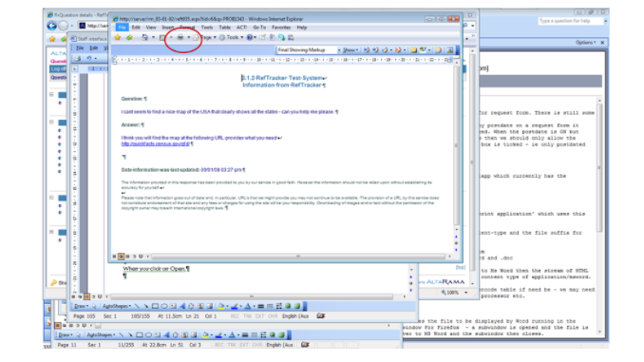The height and width of the screenshot is (362, 644).
Task: Click spelling status icon in Page 11 window
Action: pyautogui.click(x=305, y=345)
